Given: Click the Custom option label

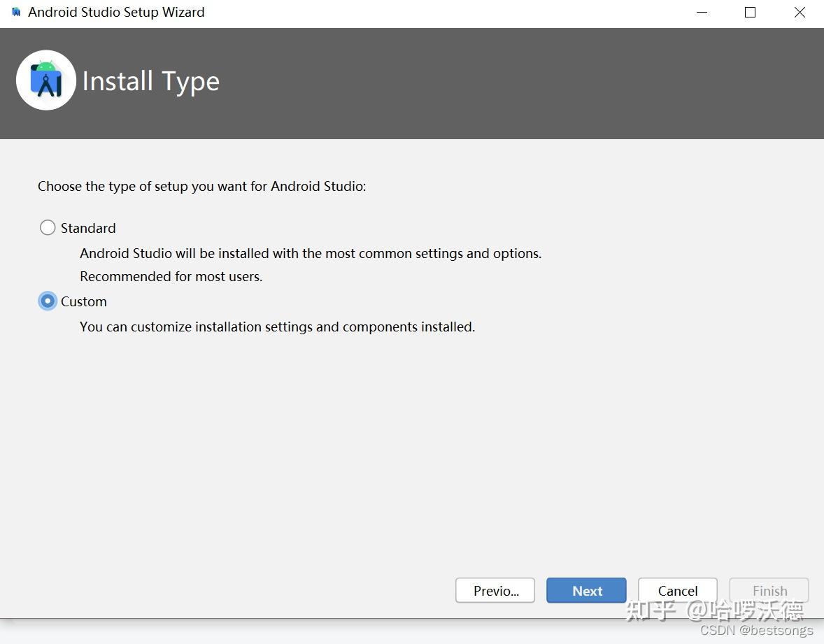Looking at the screenshot, I should (84, 301).
